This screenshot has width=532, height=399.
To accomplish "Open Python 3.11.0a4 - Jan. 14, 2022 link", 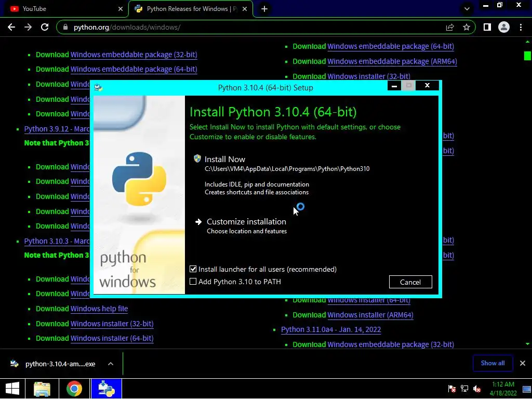I will click(x=331, y=329).
